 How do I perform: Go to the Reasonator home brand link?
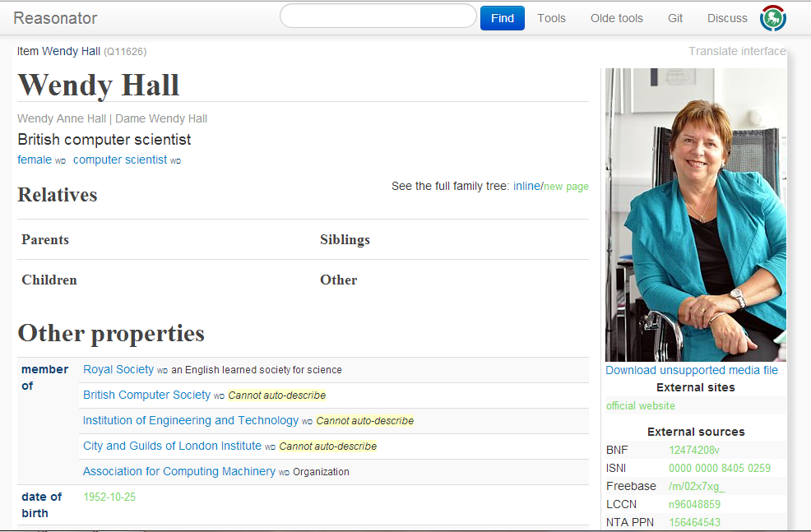coord(55,18)
